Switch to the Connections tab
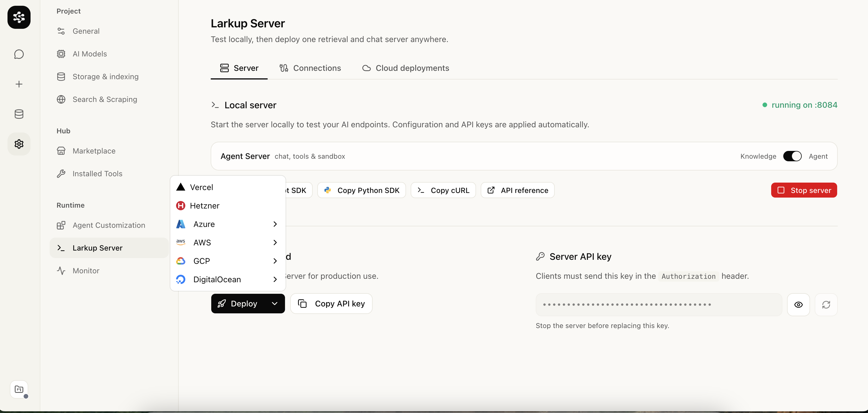Screen dimensions: 868x413 (x=310, y=68)
